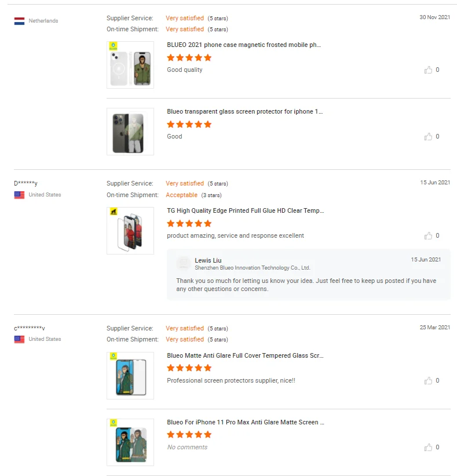View the Matte Anti Glare Full Cover thumbnail
457x476 pixels.
click(130, 376)
